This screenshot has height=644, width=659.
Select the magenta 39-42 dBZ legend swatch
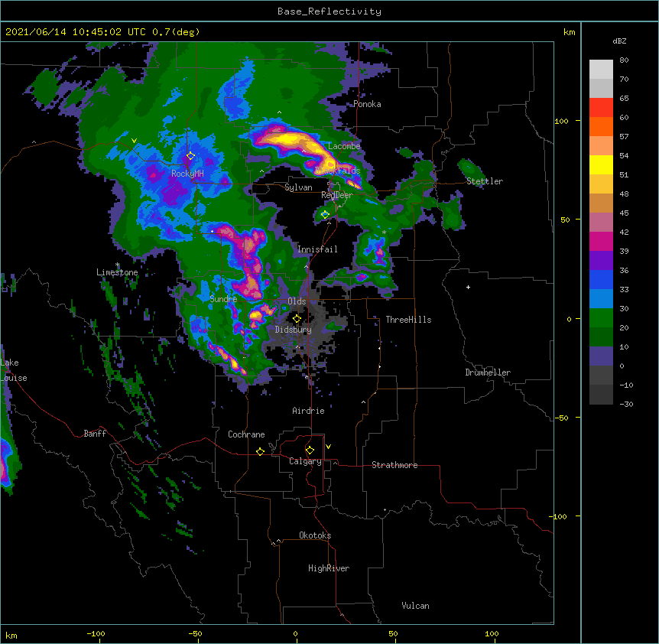point(601,242)
